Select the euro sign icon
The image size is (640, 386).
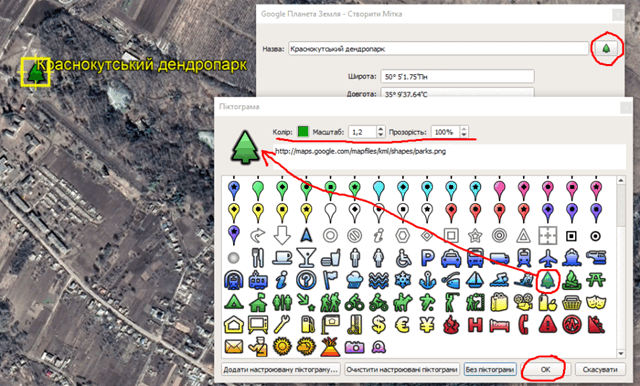(403, 325)
